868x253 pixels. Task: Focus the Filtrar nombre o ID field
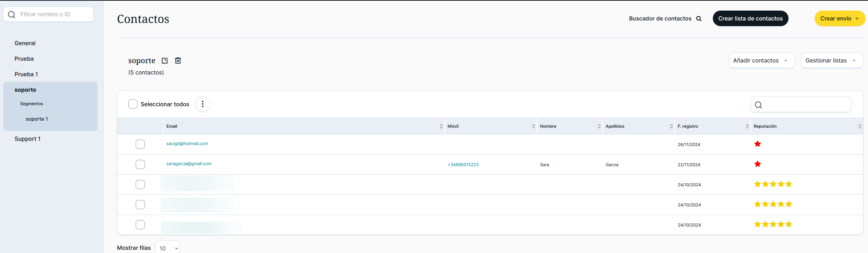[x=53, y=14]
